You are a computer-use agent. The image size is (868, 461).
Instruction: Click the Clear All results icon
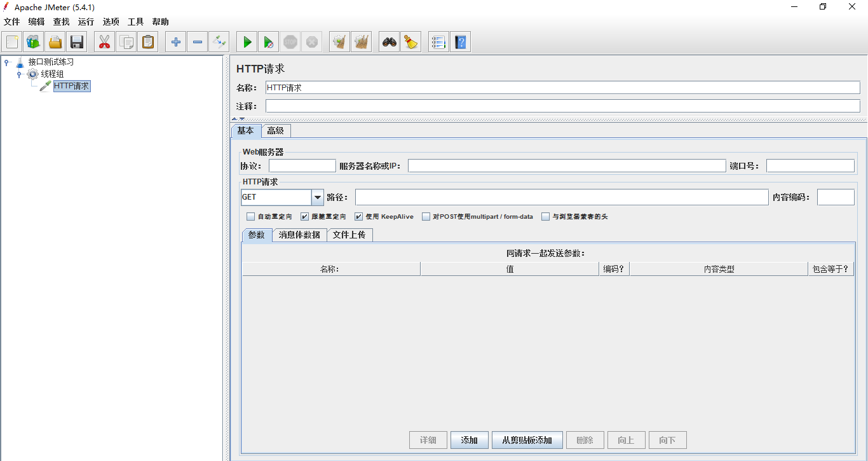pyautogui.click(x=362, y=42)
